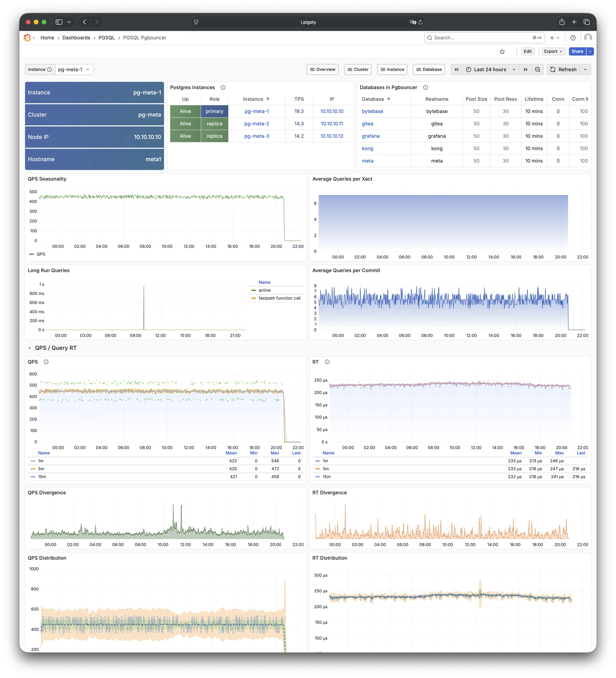
Task: Click the browser share icon
Action: pos(562,22)
